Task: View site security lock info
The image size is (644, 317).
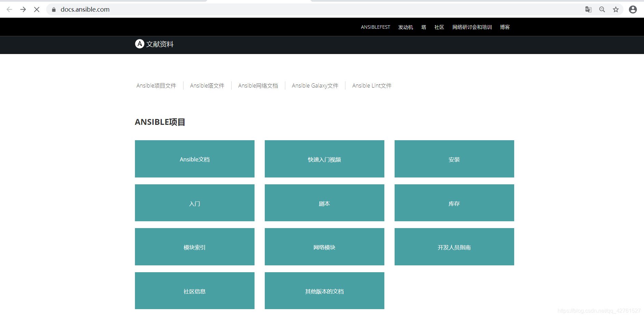Action: point(54,10)
